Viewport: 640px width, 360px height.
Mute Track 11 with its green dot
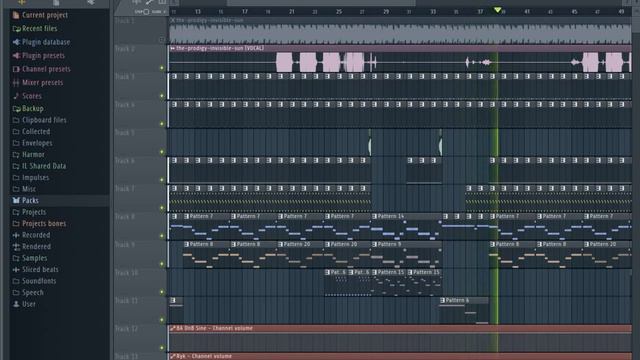coord(162,320)
